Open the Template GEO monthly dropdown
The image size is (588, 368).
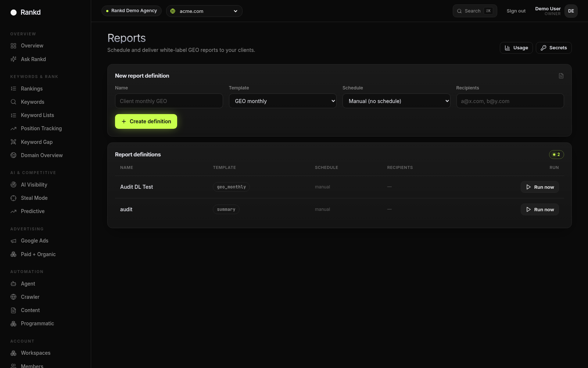tap(283, 101)
